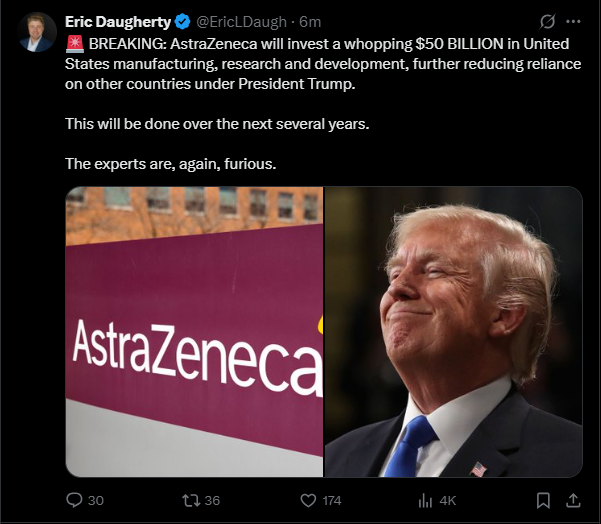Click the repost arrows icon
601x524 pixels.
190,500
